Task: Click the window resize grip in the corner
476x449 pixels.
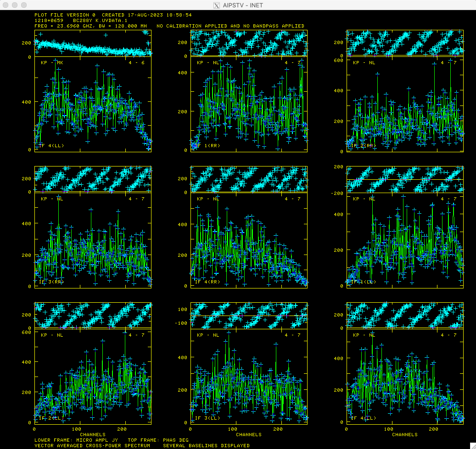Action: coord(472,445)
